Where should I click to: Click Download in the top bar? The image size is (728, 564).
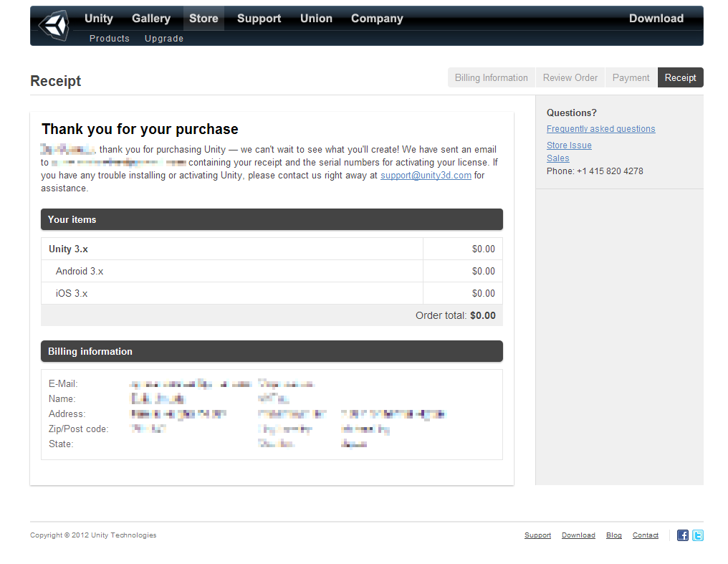[656, 19]
